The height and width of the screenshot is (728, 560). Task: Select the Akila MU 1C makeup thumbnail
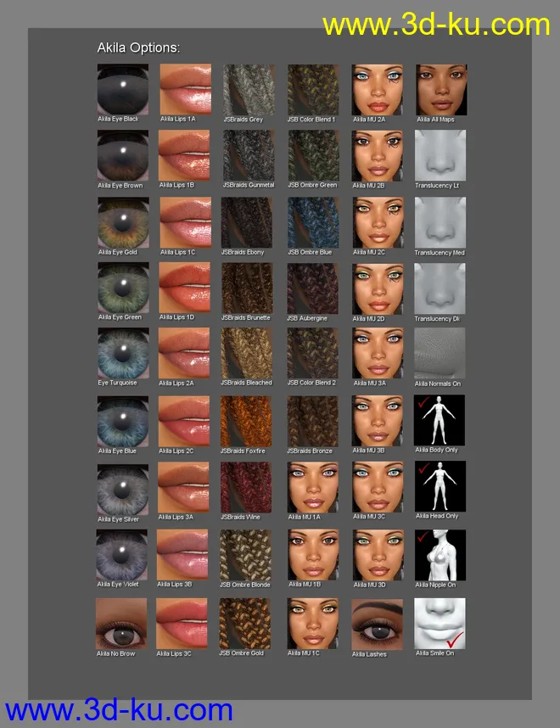click(313, 624)
